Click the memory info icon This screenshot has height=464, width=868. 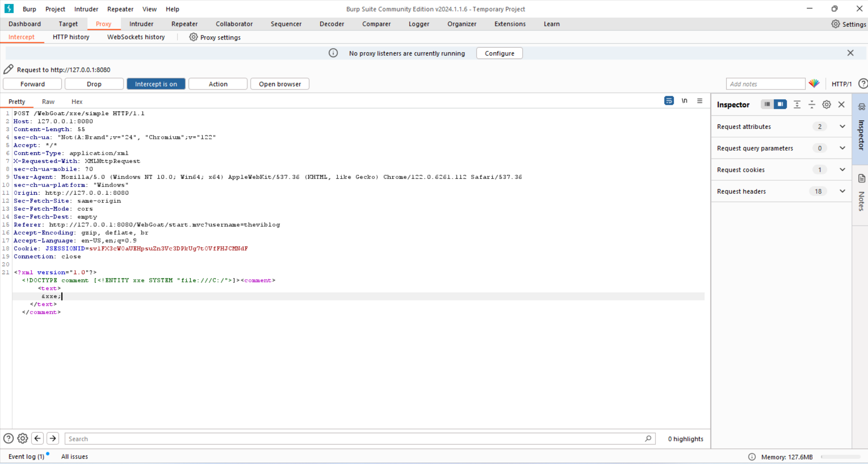pos(752,457)
